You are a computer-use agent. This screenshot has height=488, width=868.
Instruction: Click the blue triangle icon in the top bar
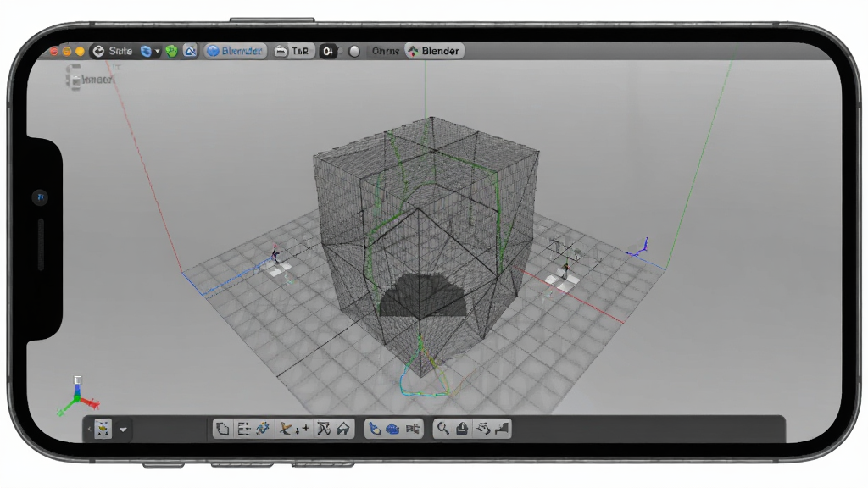pos(190,52)
